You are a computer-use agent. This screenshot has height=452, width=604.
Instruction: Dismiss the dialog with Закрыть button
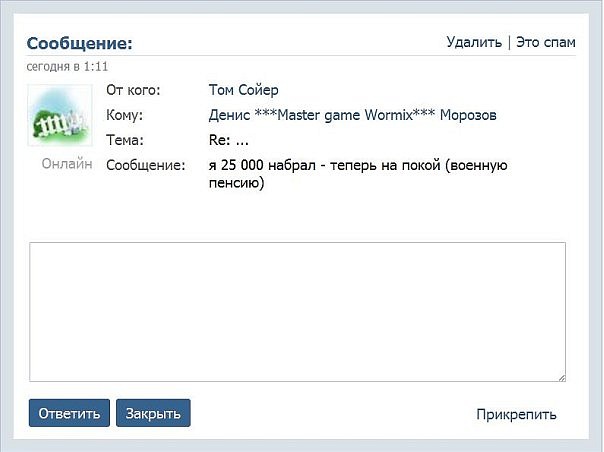(153, 413)
